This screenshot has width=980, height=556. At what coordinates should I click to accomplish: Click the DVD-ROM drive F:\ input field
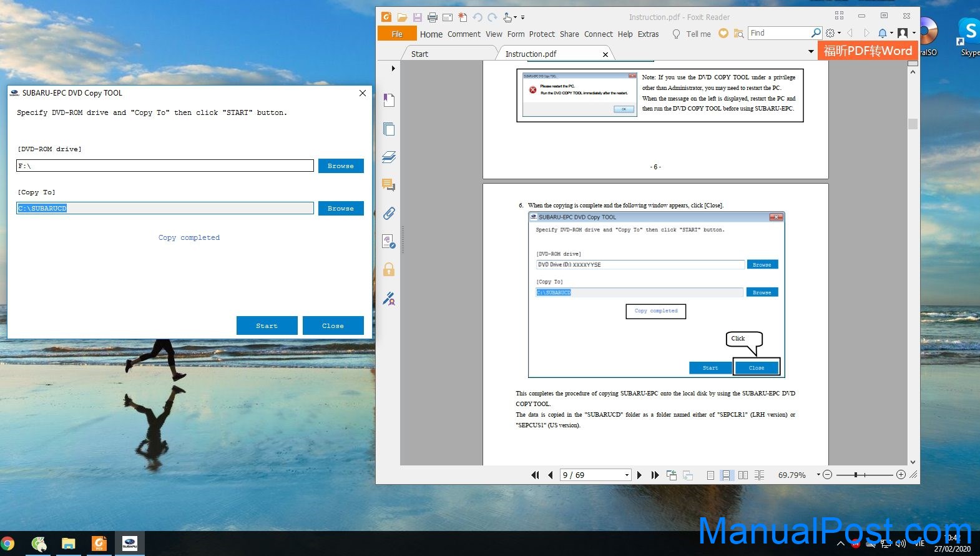tap(165, 166)
